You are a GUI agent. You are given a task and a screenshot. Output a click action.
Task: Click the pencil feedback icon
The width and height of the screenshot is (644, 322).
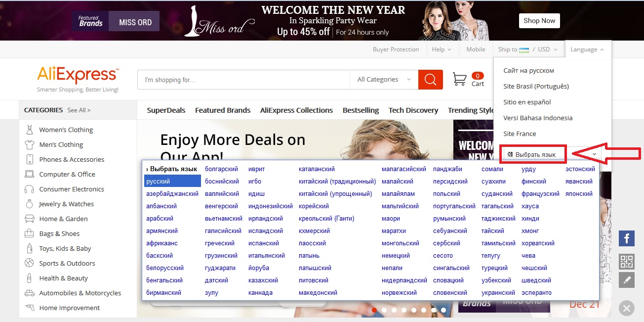[627, 280]
